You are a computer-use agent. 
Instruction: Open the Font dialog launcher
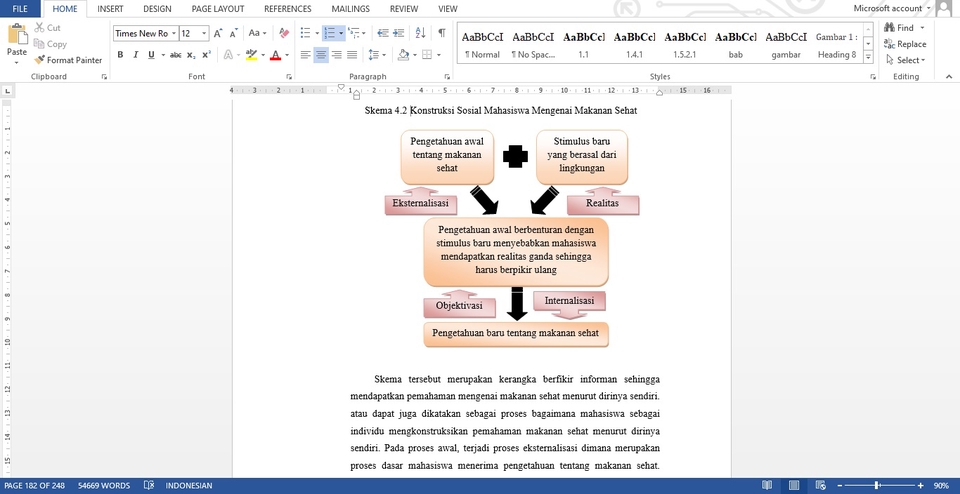click(x=288, y=77)
